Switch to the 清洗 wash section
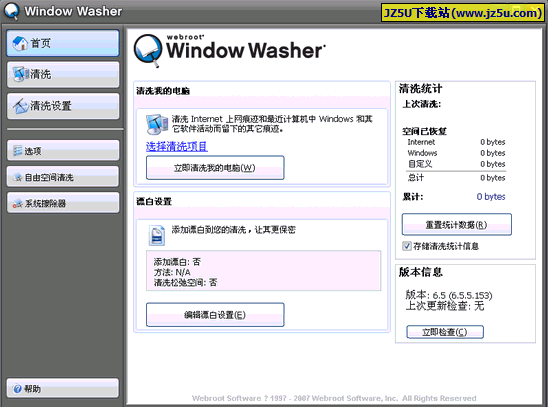 pyautogui.click(x=63, y=74)
